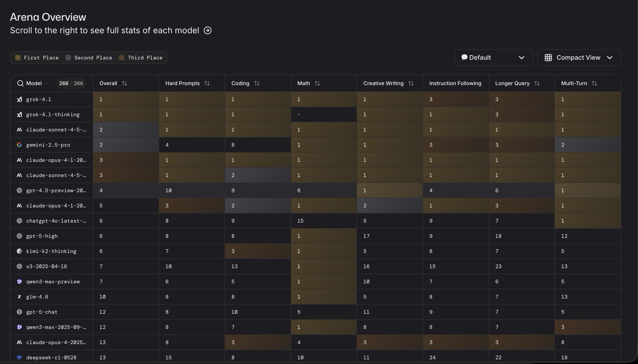Click the Third Place legend swatch
This screenshot has width=638, height=364.
click(x=122, y=58)
